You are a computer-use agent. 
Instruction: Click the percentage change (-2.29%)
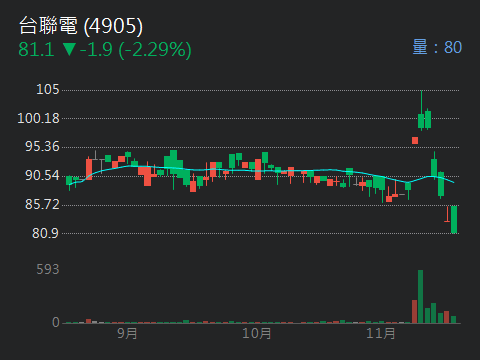click(155, 50)
